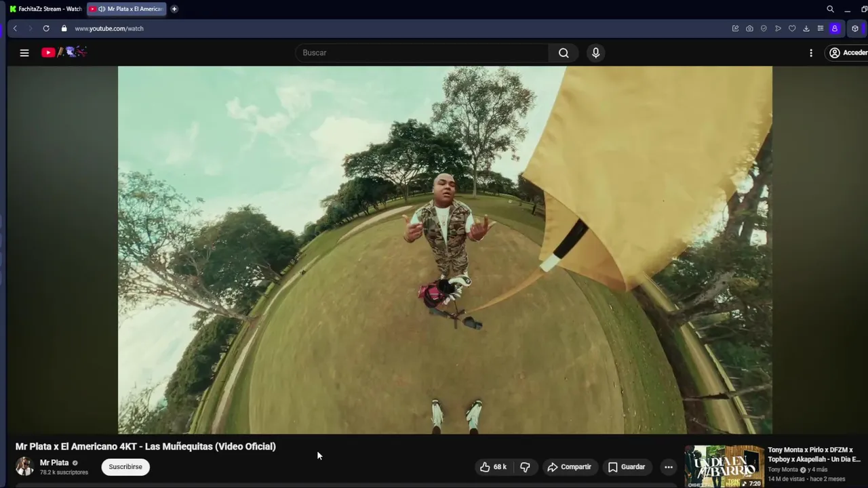Open the Un Dia En El Barrio thumbnail
The width and height of the screenshot is (868, 488).
tap(724, 466)
